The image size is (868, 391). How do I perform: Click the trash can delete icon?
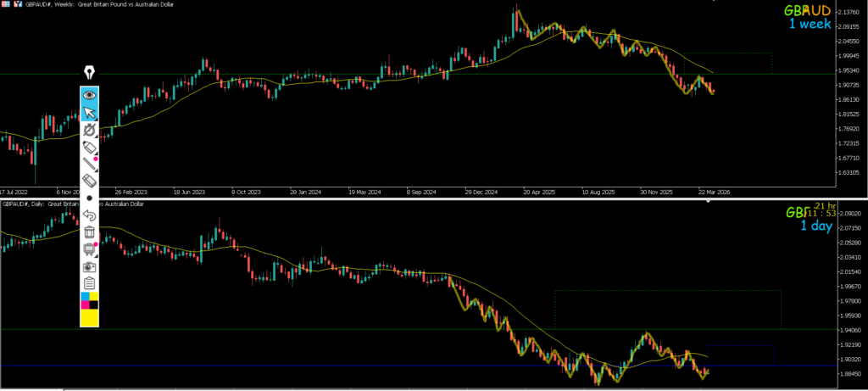click(90, 232)
